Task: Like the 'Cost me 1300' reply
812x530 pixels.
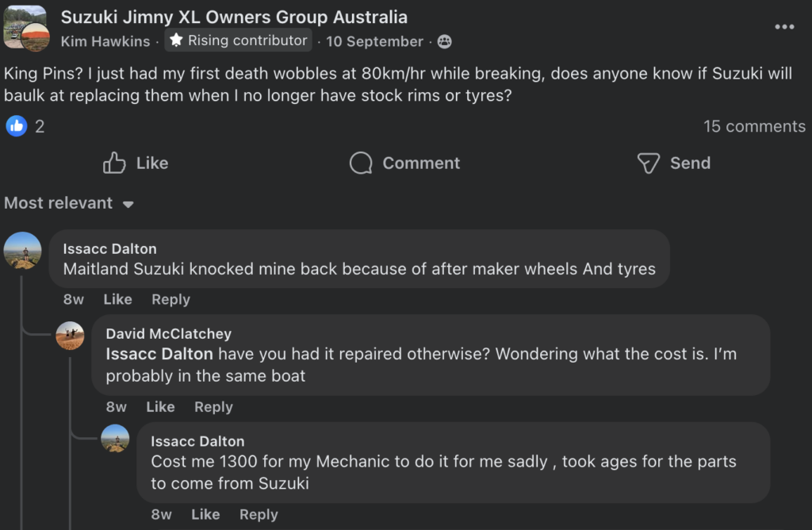Action: 205,514
